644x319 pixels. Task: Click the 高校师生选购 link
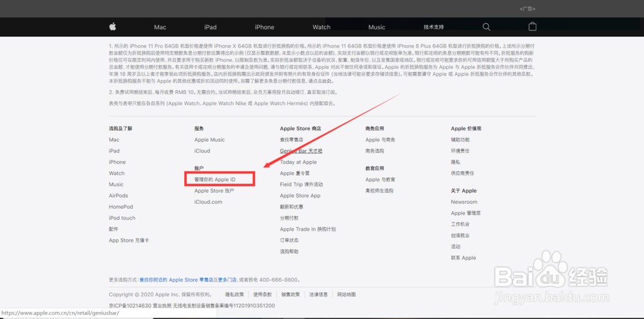(379, 191)
